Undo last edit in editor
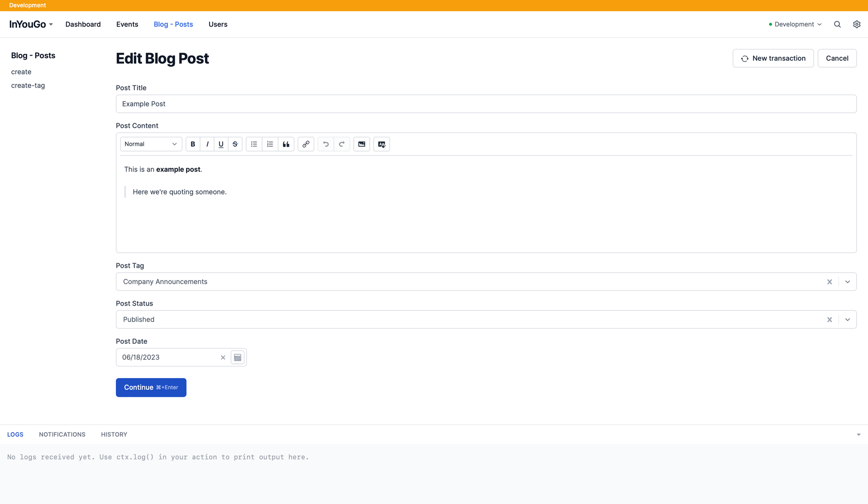 326,144
